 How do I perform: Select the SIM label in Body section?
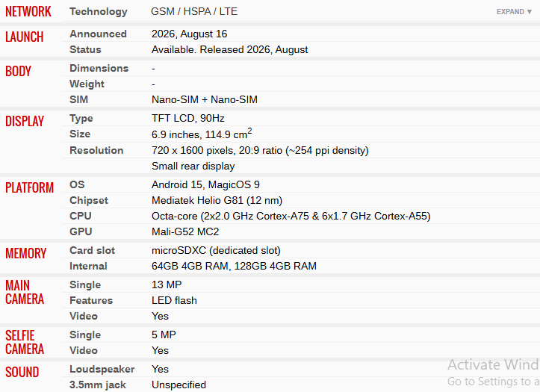[x=79, y=99]
